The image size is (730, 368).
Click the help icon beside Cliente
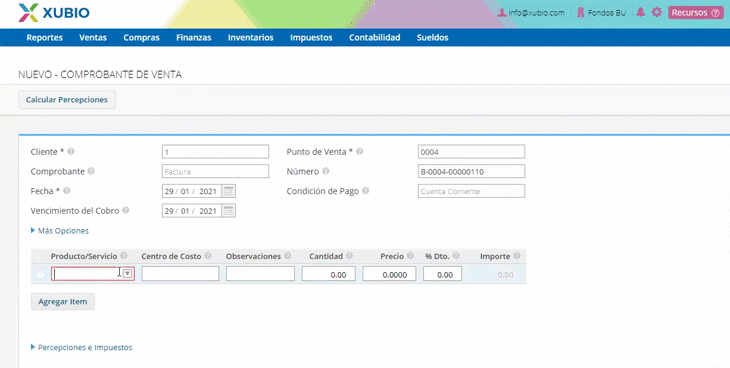tap(71, 151)
